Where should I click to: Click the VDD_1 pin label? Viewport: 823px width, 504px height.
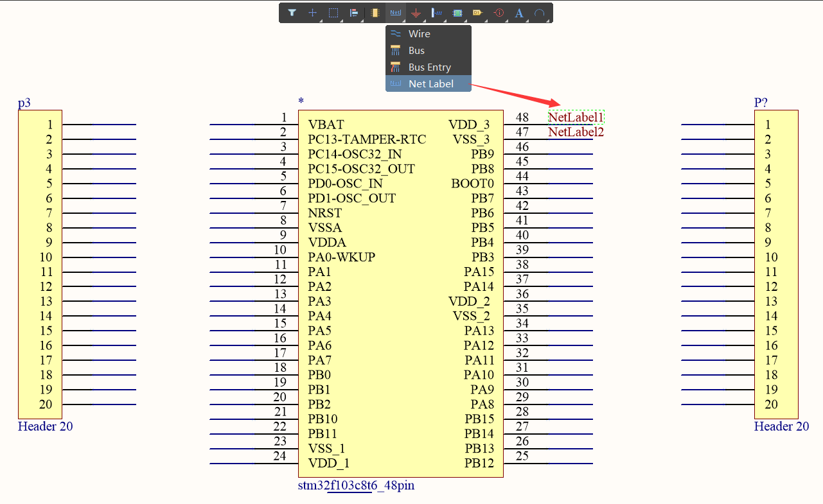point(329,464)
